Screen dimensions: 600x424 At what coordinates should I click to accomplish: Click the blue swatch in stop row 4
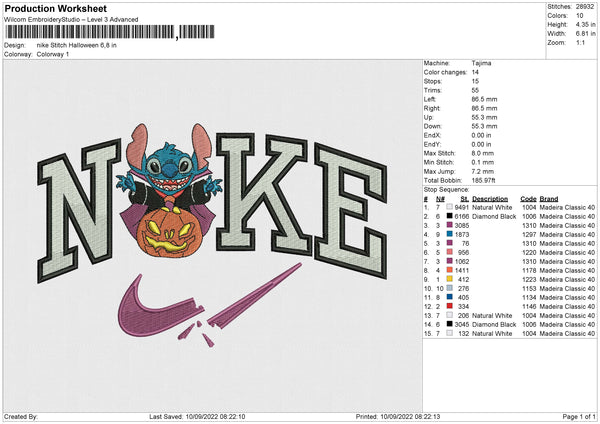(450, 234)
